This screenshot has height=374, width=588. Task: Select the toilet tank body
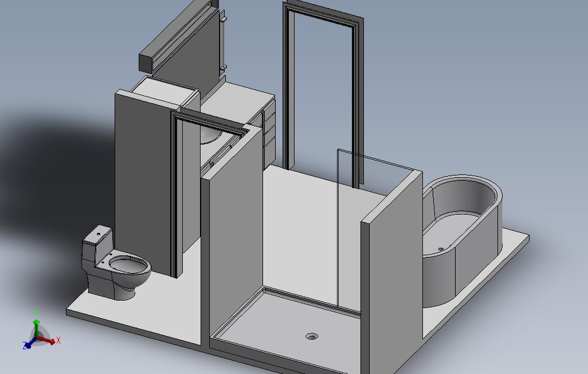click(x=96, y=245)
